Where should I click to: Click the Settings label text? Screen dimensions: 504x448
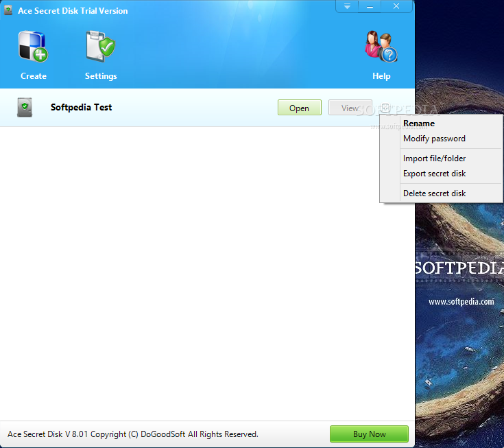coord(101,76)
